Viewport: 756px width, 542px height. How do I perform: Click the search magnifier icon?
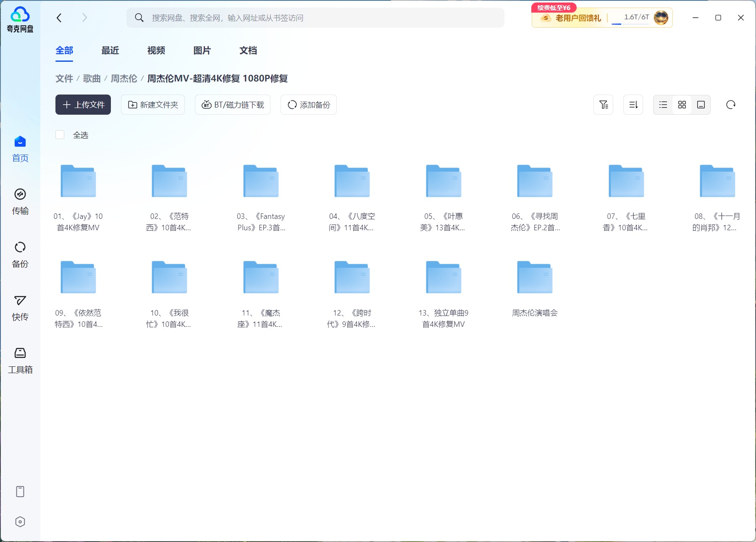tap(139, 18)
